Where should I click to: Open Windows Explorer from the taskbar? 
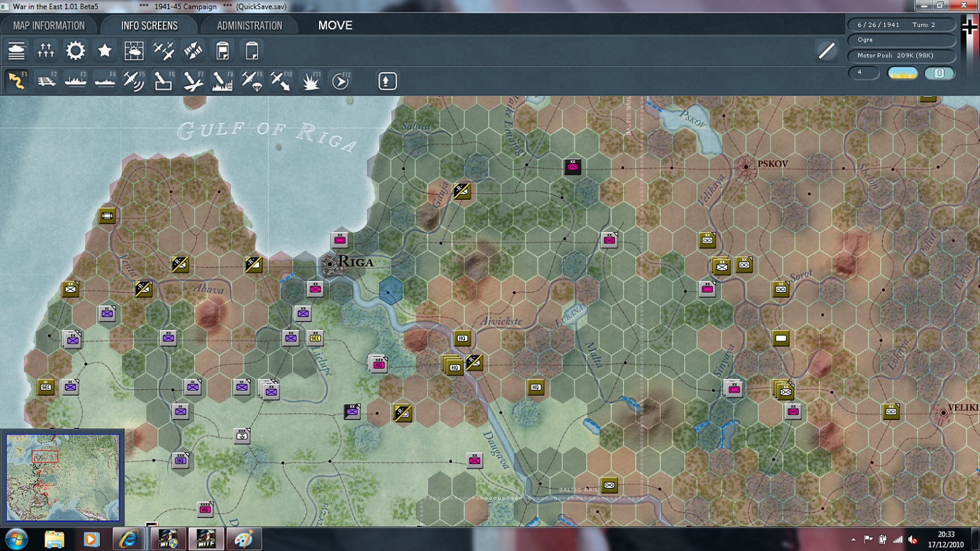click(x=55, y=539)
